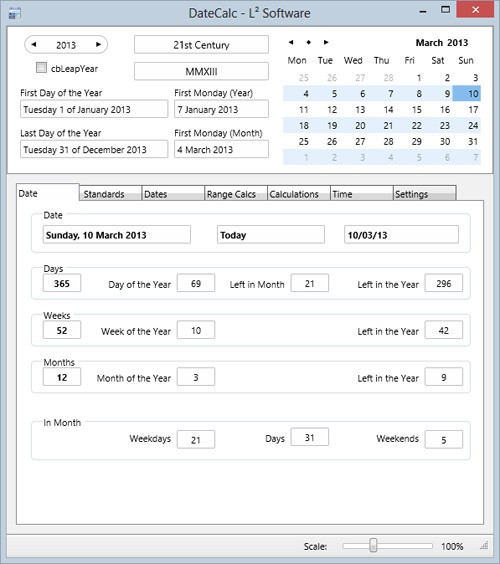Click months Left in the Year value 9

444,377
